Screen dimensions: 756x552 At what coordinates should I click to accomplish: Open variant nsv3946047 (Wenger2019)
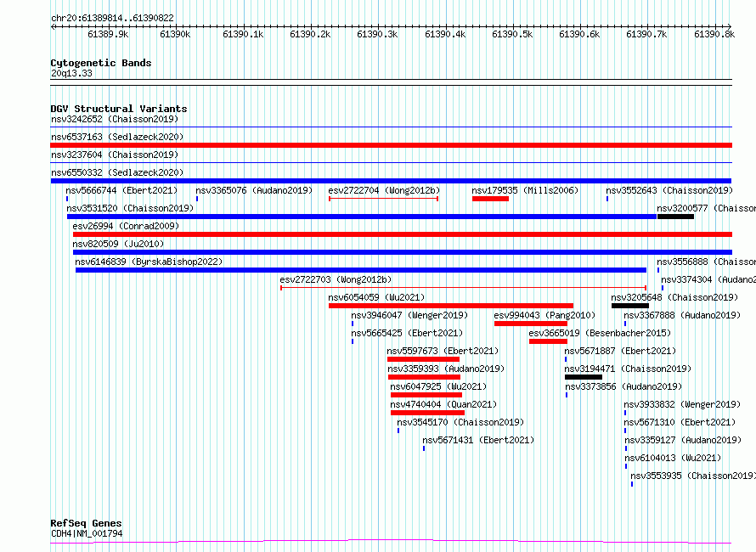409,315
